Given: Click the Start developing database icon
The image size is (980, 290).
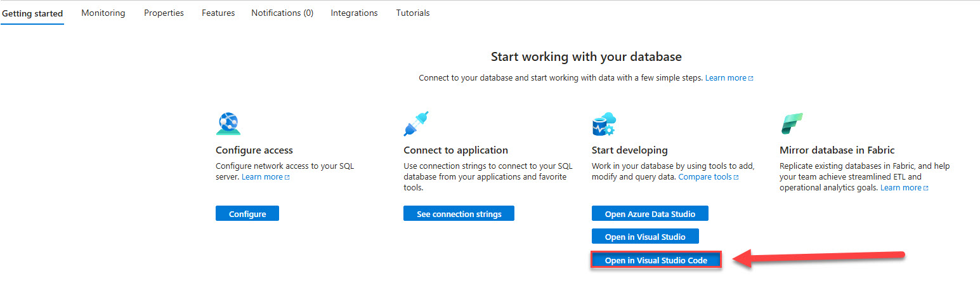Looking at the screenshot, I should click(604, 124).
